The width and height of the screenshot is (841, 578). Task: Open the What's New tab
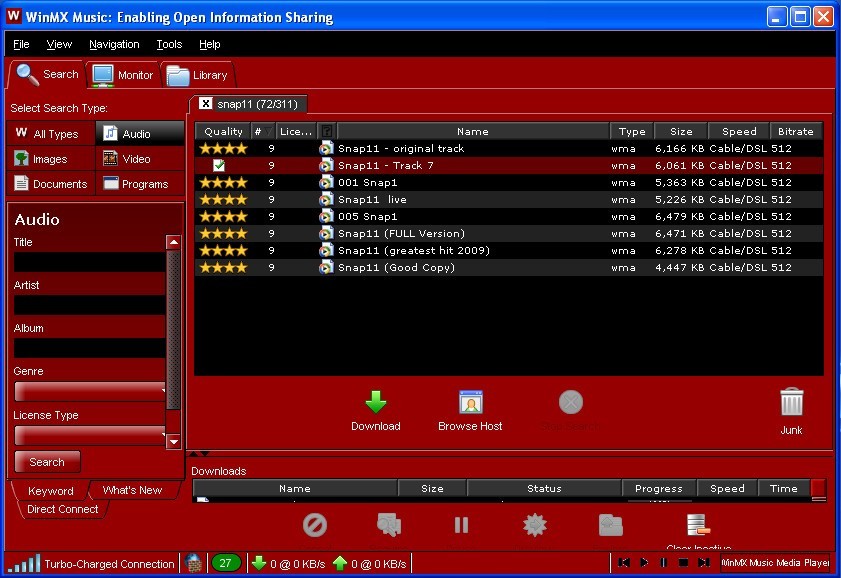[132, 490]
